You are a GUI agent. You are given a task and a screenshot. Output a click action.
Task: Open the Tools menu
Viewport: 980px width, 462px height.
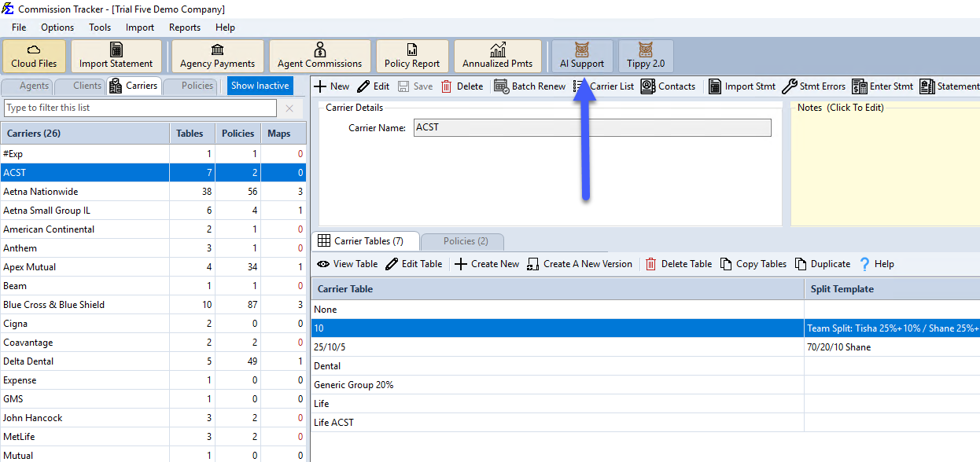tap(100, 27)
